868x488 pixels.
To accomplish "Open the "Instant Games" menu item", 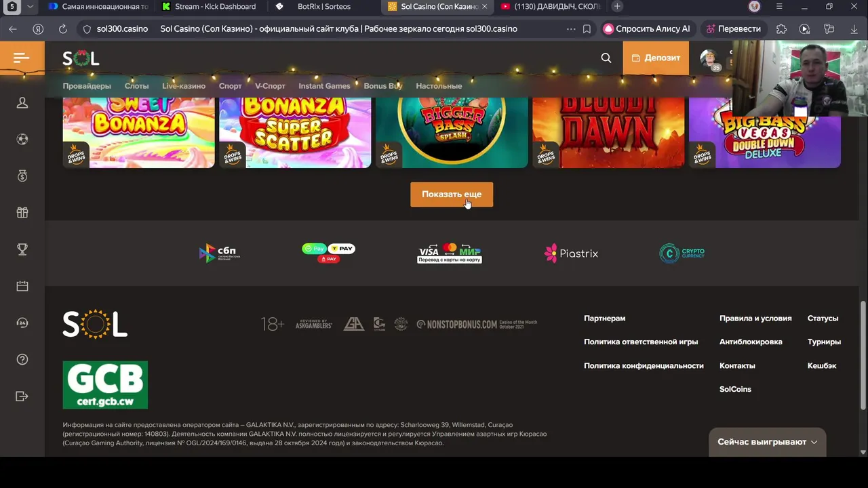I will pos(324,86).
